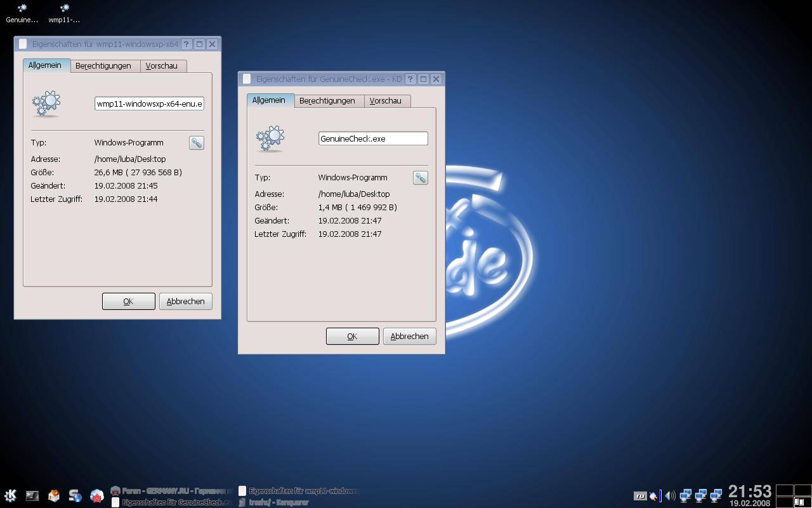Maximize the wmp11 properties window
The height and width of the screenshot is (508, 812).
(199, 44)
